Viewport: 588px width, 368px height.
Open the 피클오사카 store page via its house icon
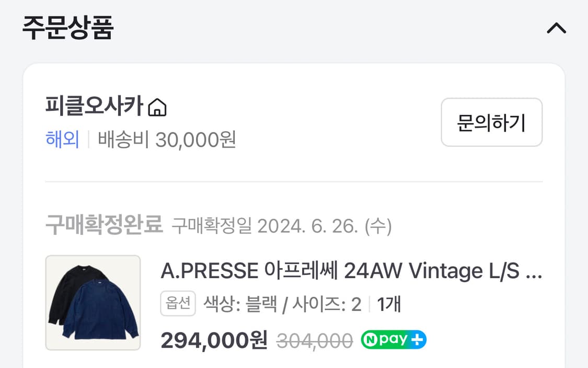pyautogui.click(x=158, y=107)
